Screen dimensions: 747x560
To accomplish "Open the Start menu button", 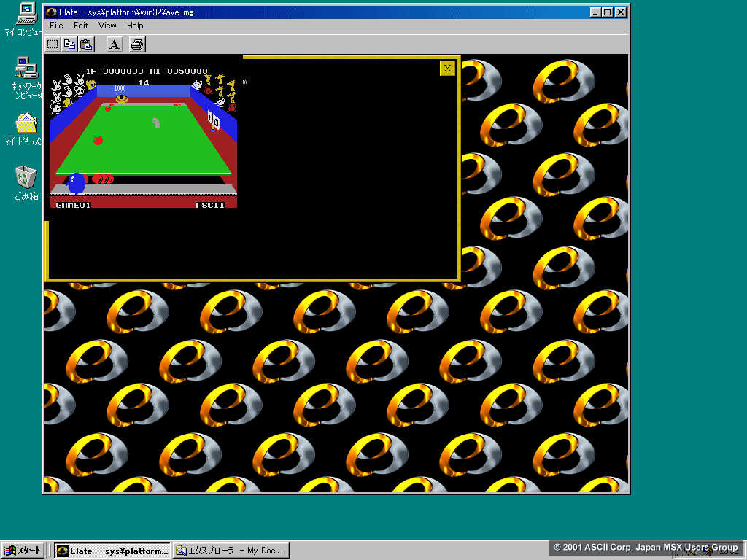I will pos(23,551).
